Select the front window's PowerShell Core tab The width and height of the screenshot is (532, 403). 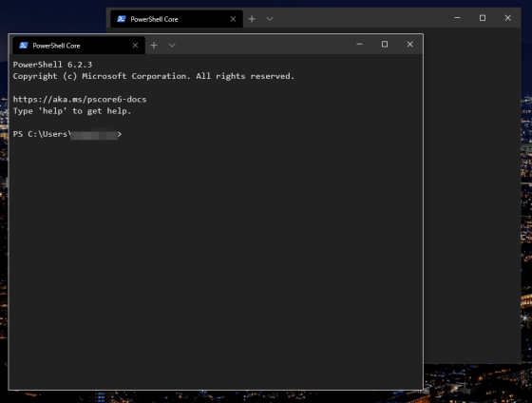(x=79, y=46)
